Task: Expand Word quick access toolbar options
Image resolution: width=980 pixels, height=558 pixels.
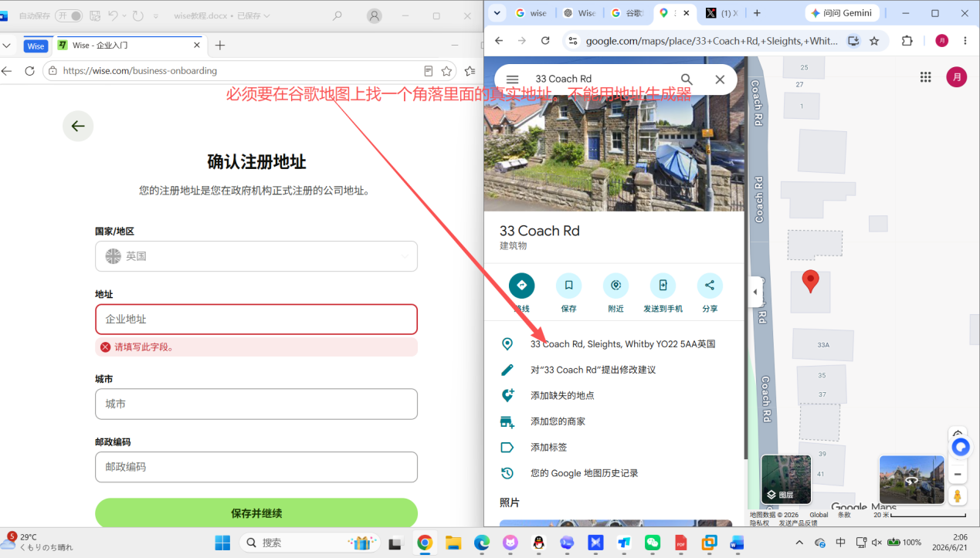Action: pos(156,15)
